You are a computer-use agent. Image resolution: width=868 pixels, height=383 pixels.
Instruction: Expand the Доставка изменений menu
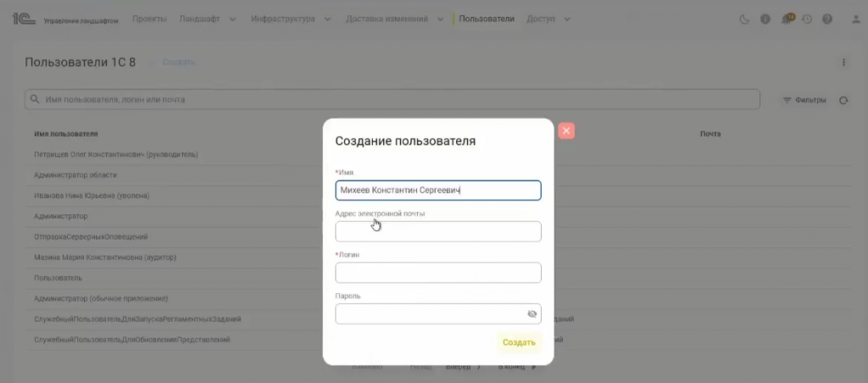tap(395, 19)
